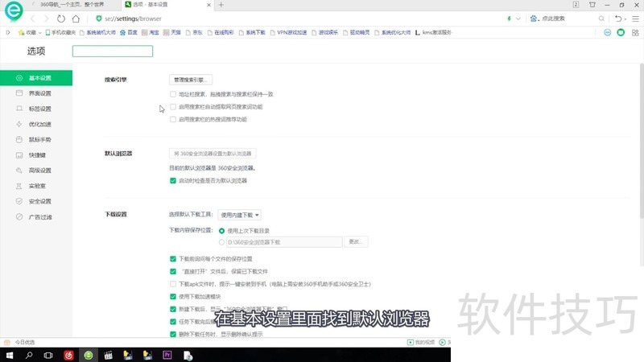Expand the bookmarks bar sidebar triangle

[x=8, y=32]
